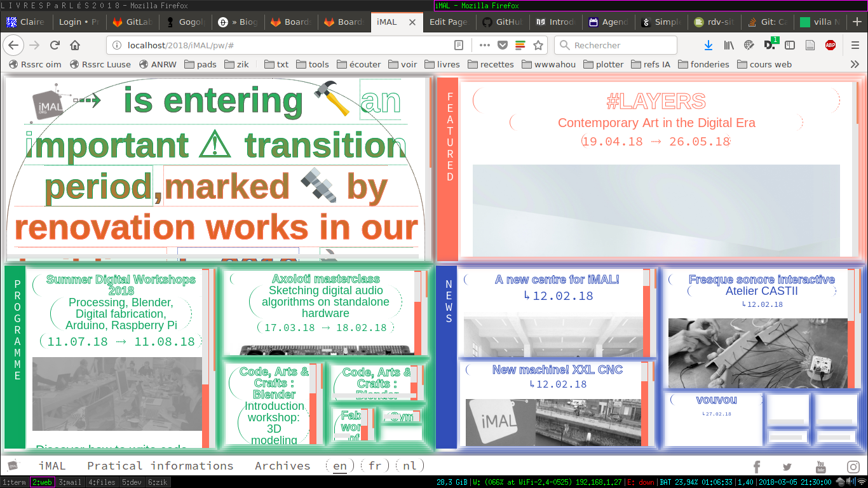Toggle Reader View in address bar
The image size is (868, 488).
point(459,45)
